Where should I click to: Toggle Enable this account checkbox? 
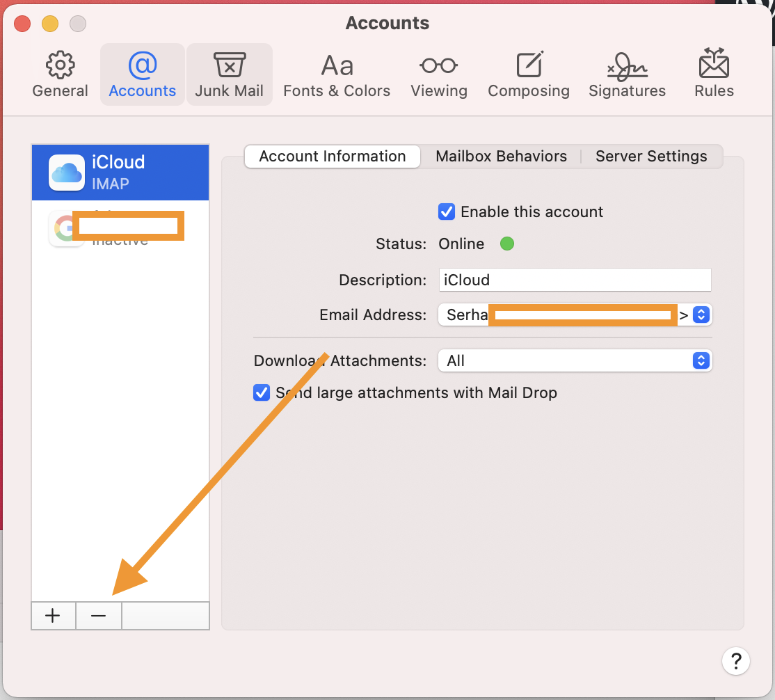(447, 212)
